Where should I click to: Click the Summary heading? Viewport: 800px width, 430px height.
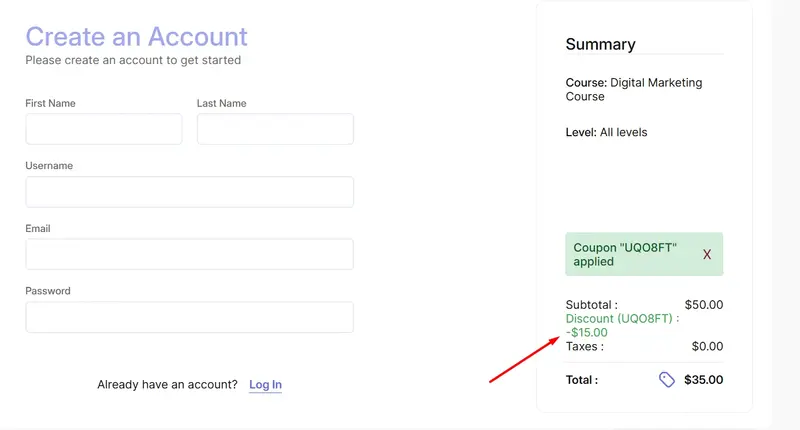pos(600,44)
